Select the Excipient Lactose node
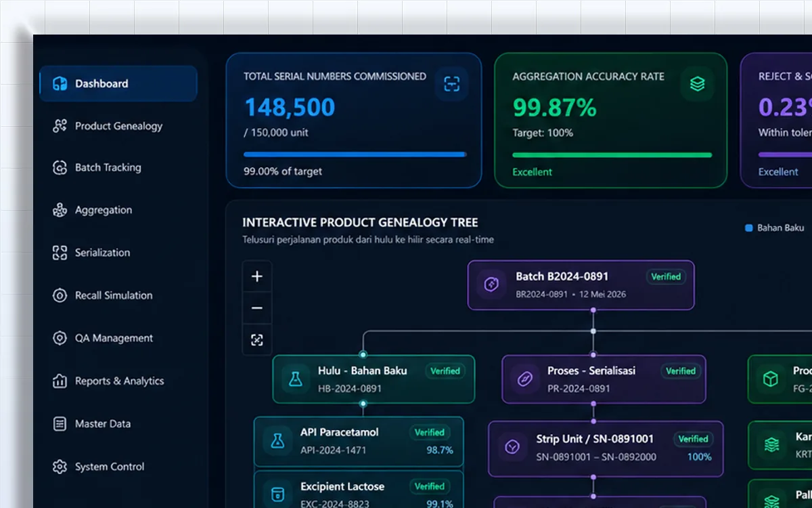Image resolution: width=812 pixels, height=508 pixels. 359,490
